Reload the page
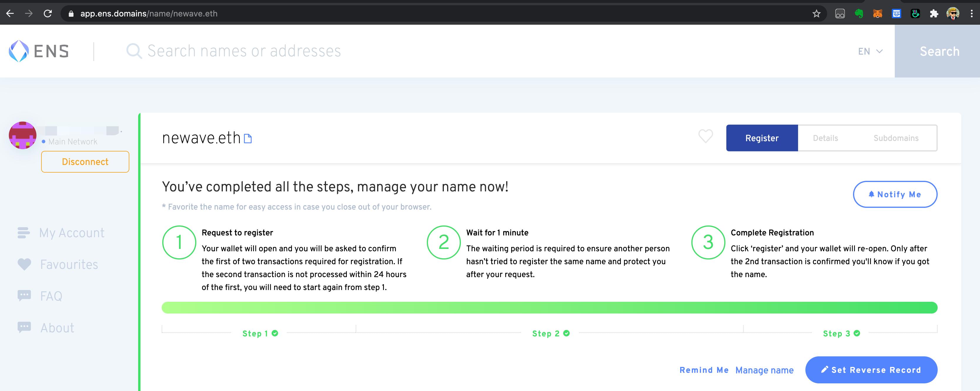 pyautogui.click(x=48, y=14)
